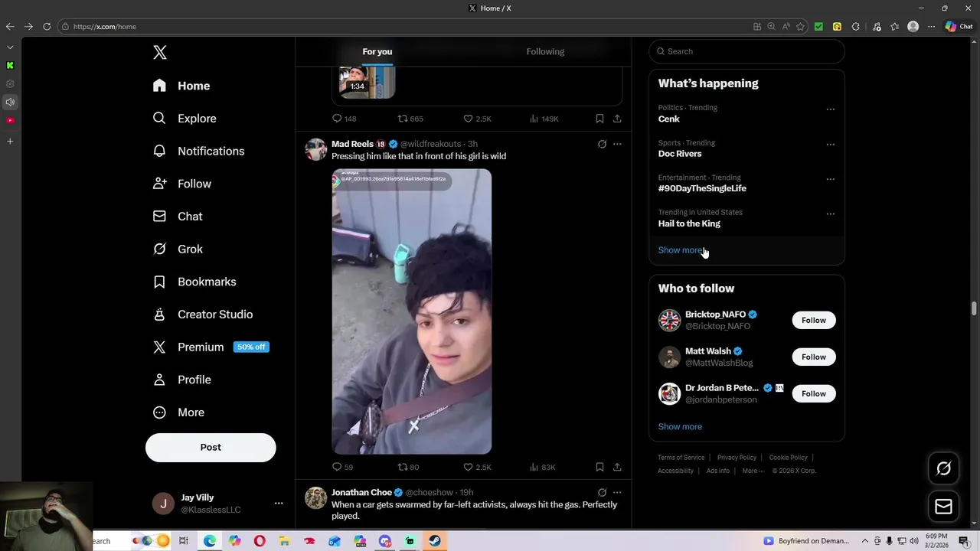Open Chat from the sidebar
The width and height of the screenshot is (980, 551).
coord(178,217)
